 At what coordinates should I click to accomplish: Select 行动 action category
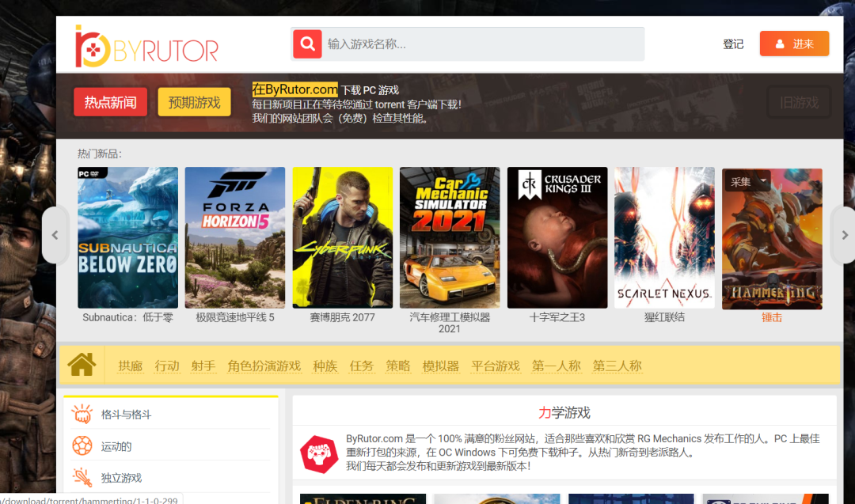coord(167,366)
